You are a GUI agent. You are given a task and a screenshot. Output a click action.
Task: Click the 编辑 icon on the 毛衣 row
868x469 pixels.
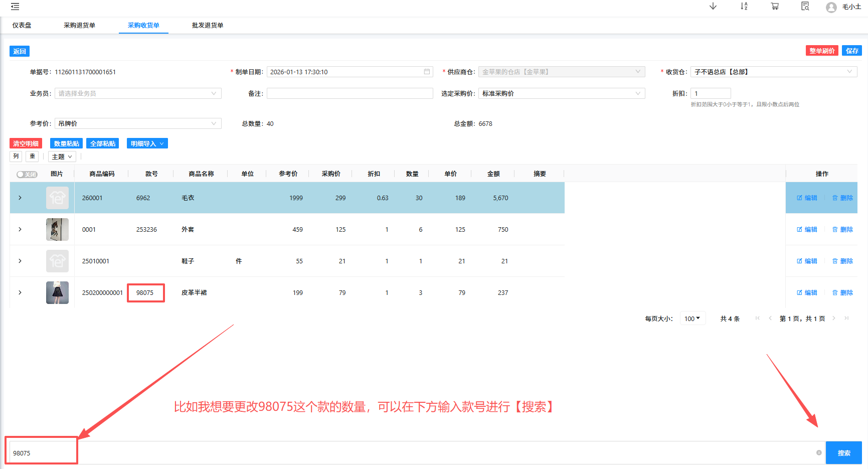pos(806,197)
